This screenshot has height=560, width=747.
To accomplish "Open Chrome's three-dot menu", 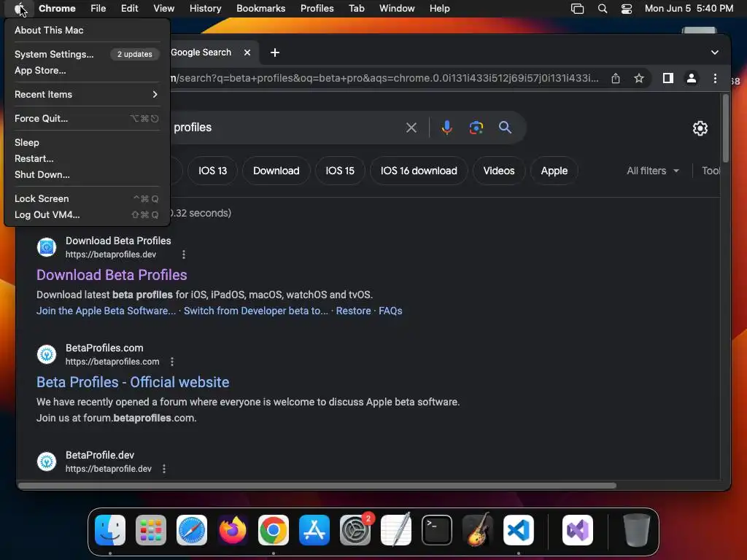I will (715, 78).
